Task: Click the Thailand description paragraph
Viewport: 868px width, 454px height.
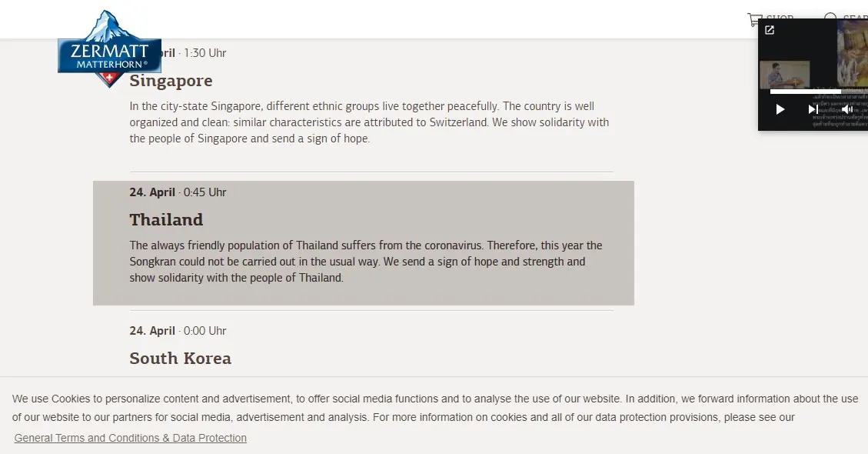Action: tap(365, 262)
